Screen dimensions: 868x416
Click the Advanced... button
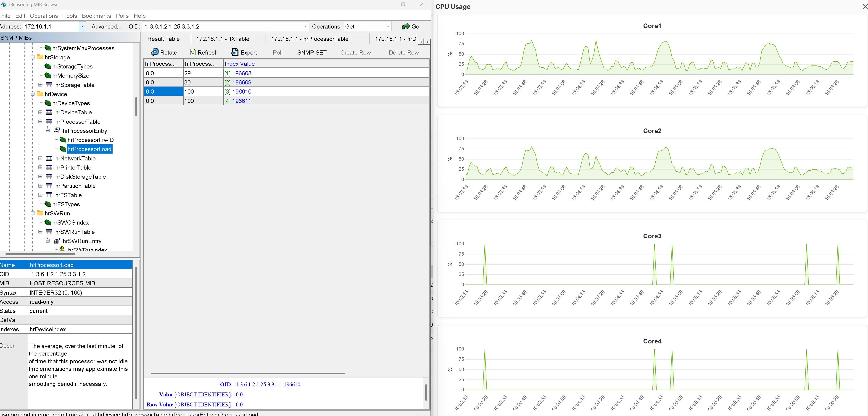[106, 27]
